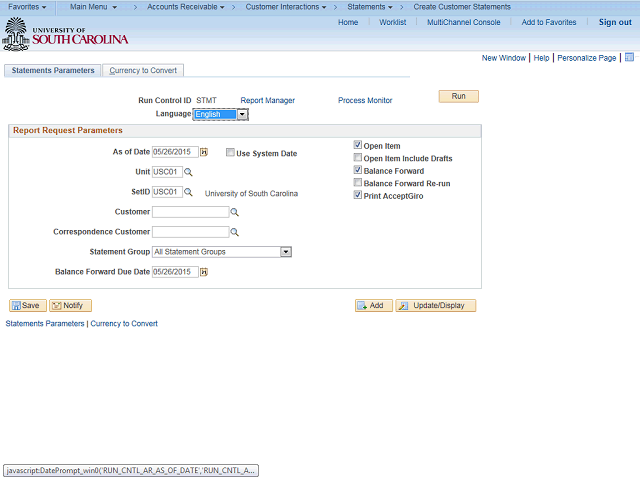The height and width of the screenshot is (480, 640).
Task: Expand the Customer Interactions breadcrumb menu
Action: pyautogui.click(x=286, y=7)
